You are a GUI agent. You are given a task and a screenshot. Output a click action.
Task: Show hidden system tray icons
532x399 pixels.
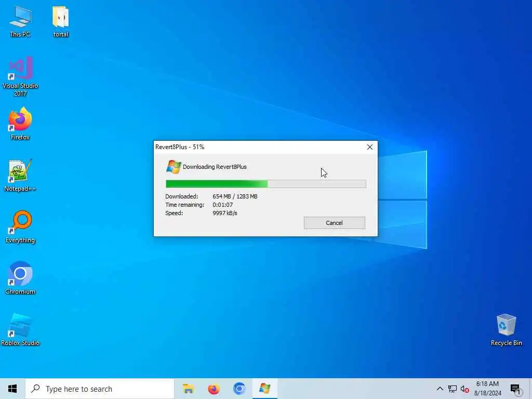tap(440, 389)
